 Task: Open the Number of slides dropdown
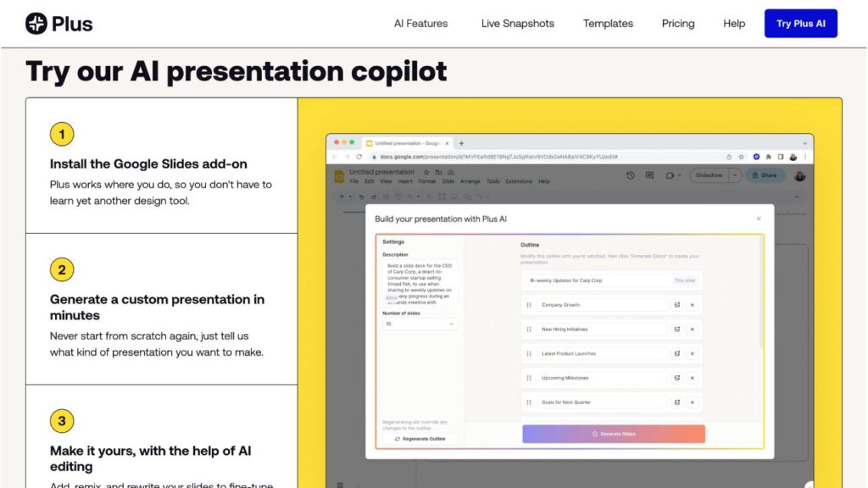[x=420, y=324]
